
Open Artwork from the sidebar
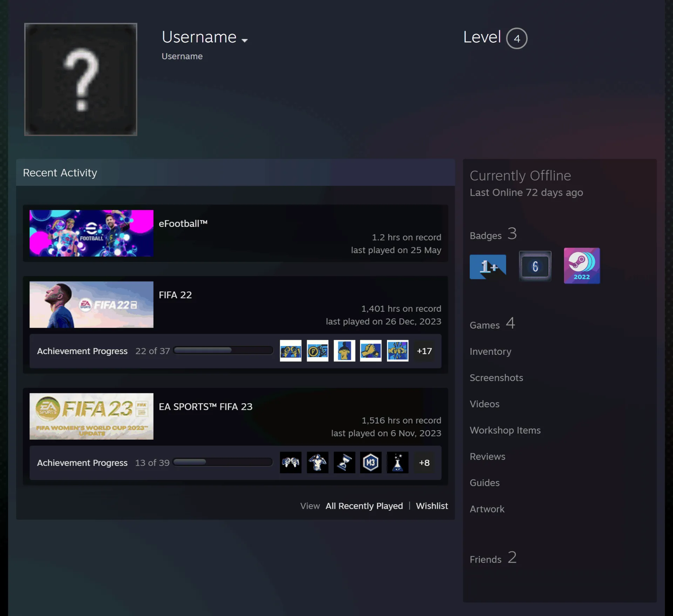[487, 509]
